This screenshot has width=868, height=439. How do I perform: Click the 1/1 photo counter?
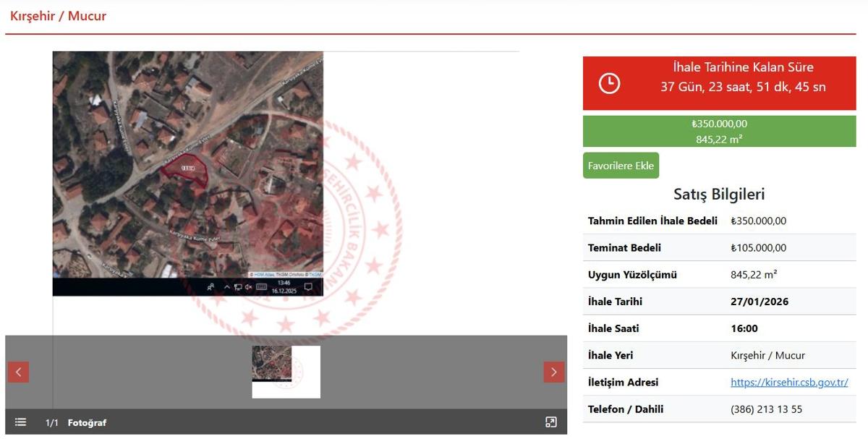[x=52, y=423]
